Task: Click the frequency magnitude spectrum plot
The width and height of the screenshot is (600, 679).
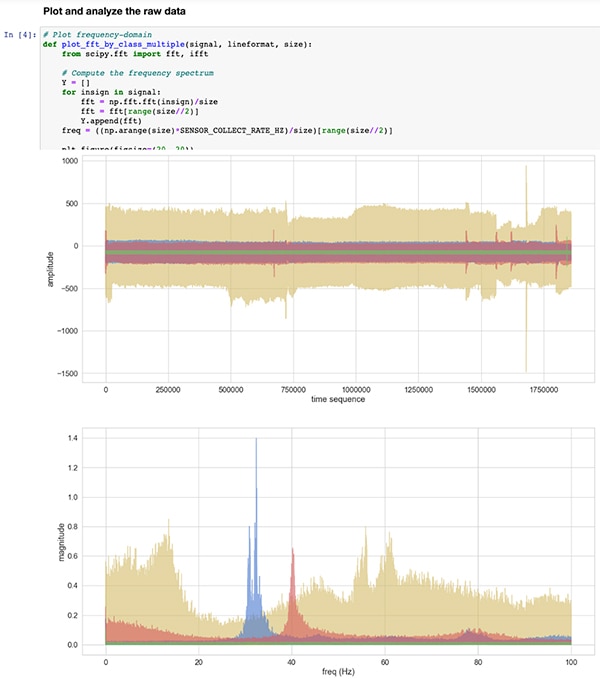Action: pos(338,540)
